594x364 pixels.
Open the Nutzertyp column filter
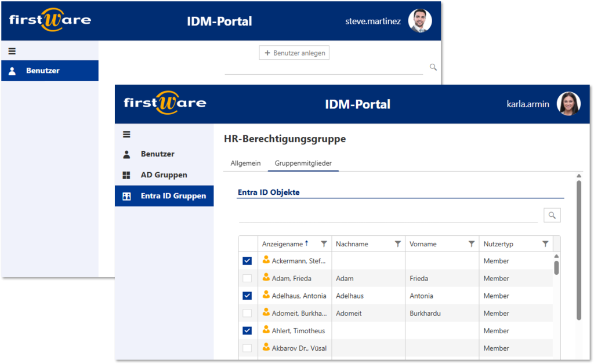click(x=545, y=243)
